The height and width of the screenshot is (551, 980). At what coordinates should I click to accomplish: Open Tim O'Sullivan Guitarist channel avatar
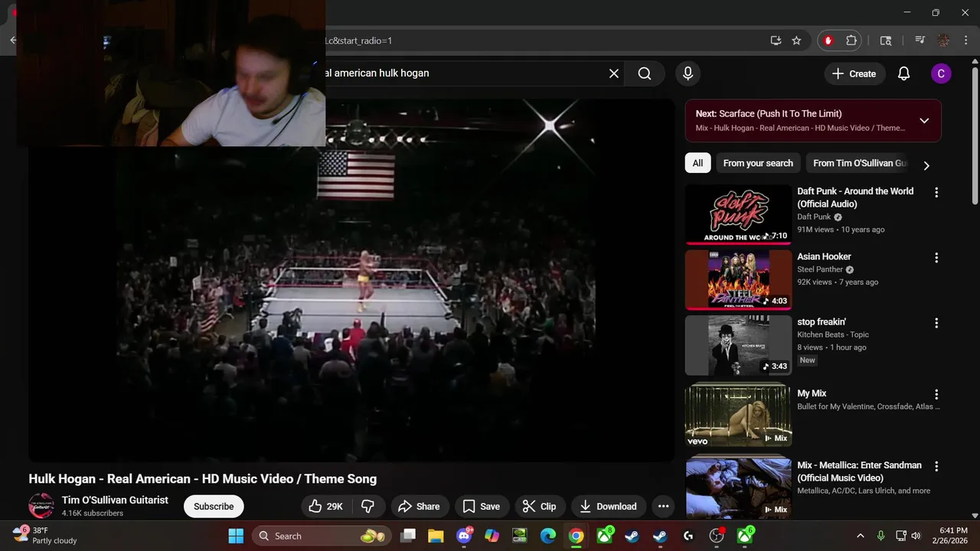pos(41,506)
